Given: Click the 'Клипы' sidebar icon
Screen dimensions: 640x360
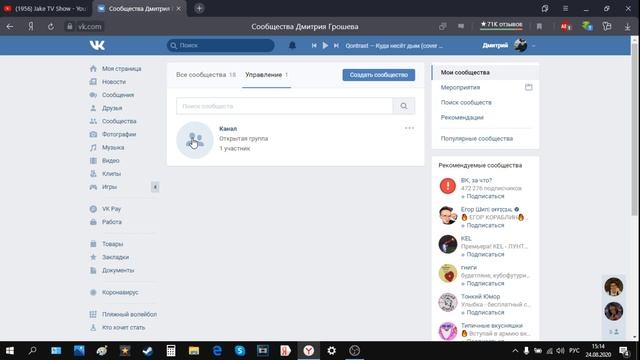Looking at the screenshot, I should [x=93, y=173].
